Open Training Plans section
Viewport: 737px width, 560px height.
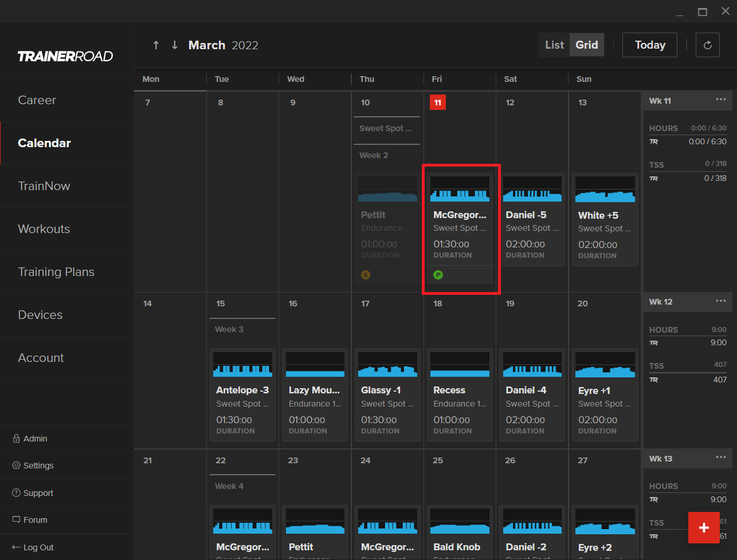[66, 272]
